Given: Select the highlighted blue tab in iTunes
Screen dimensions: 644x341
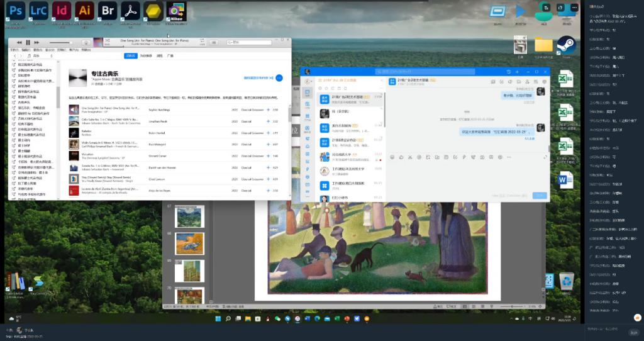Looking at the screenshot, I should [131, 56].
